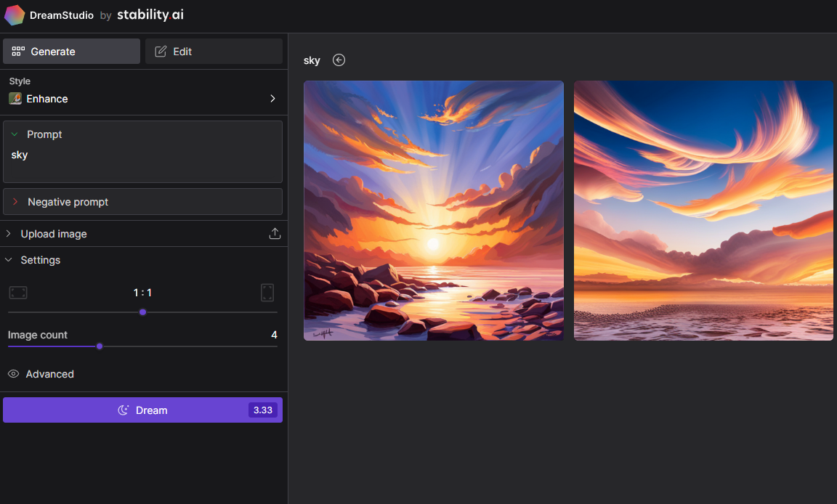Click the crescent moon icon on Dream button
Screen dimensions: 837x504
[x=123, y=410]
